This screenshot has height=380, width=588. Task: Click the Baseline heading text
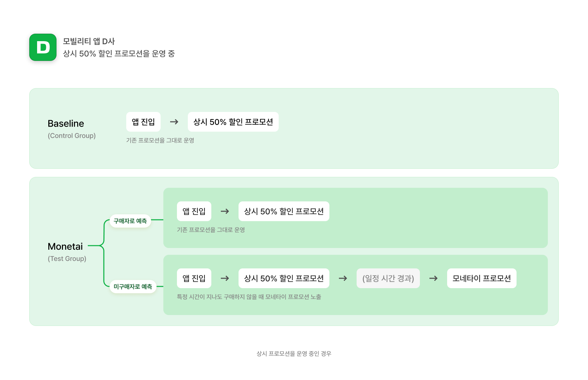coord(66,123)
